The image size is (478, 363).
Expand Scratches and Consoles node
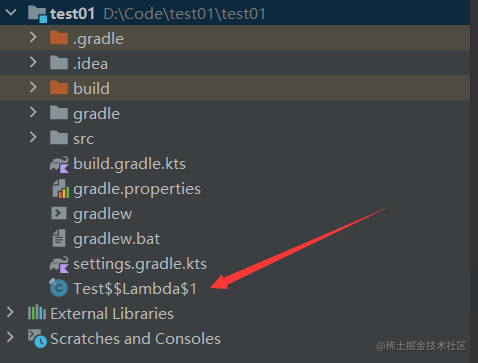(10, 337)
